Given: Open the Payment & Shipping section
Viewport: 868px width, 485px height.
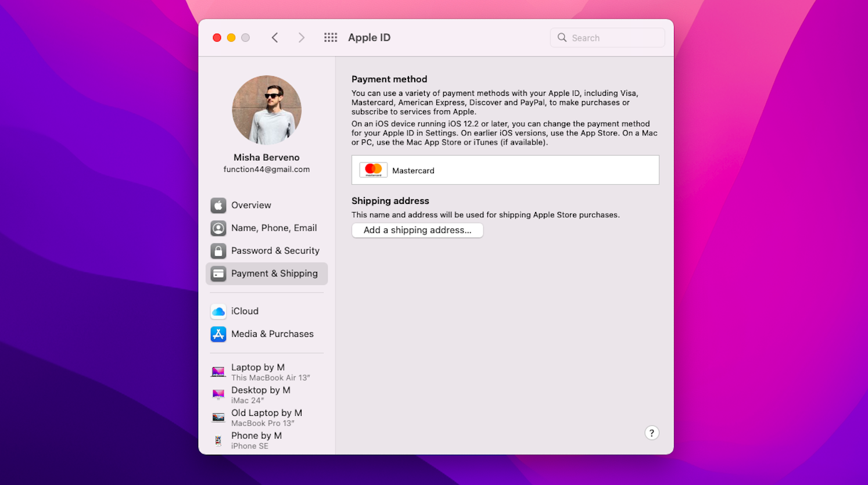Looking at the screenshot, I should pos(274,274).
